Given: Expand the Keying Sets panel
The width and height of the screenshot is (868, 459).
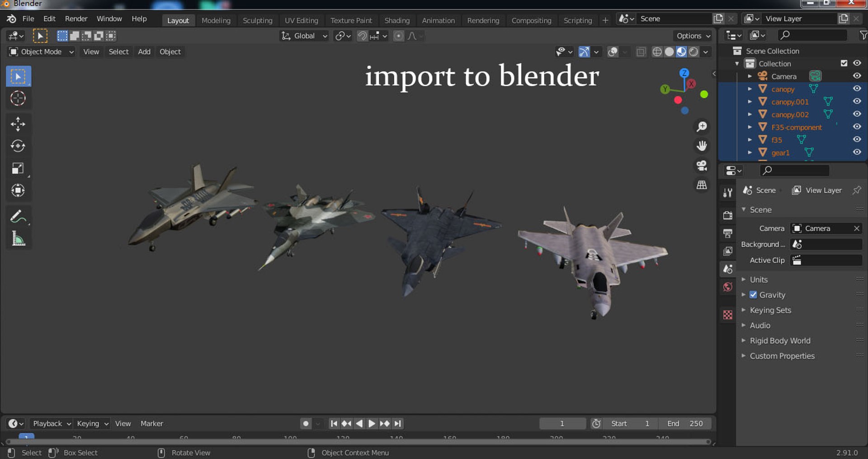Looking at the screenshot, I should point(770,310).
